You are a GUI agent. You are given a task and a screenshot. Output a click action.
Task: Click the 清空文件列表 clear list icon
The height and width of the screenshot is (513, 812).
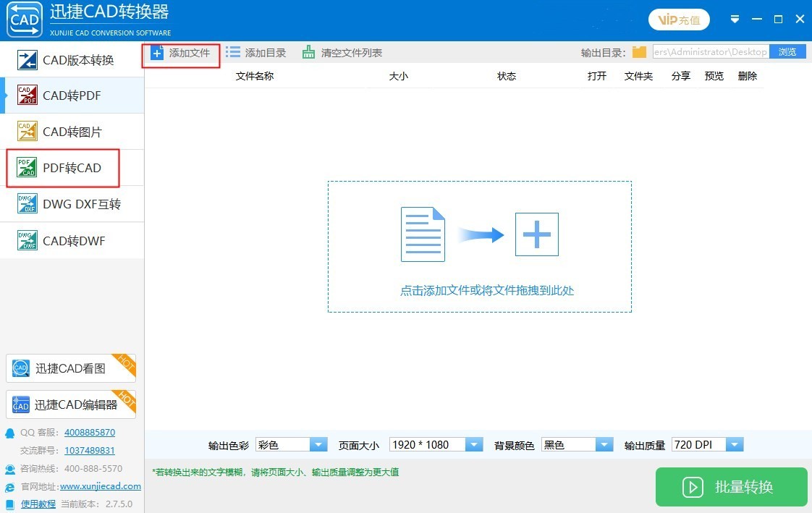click(310, 52)
